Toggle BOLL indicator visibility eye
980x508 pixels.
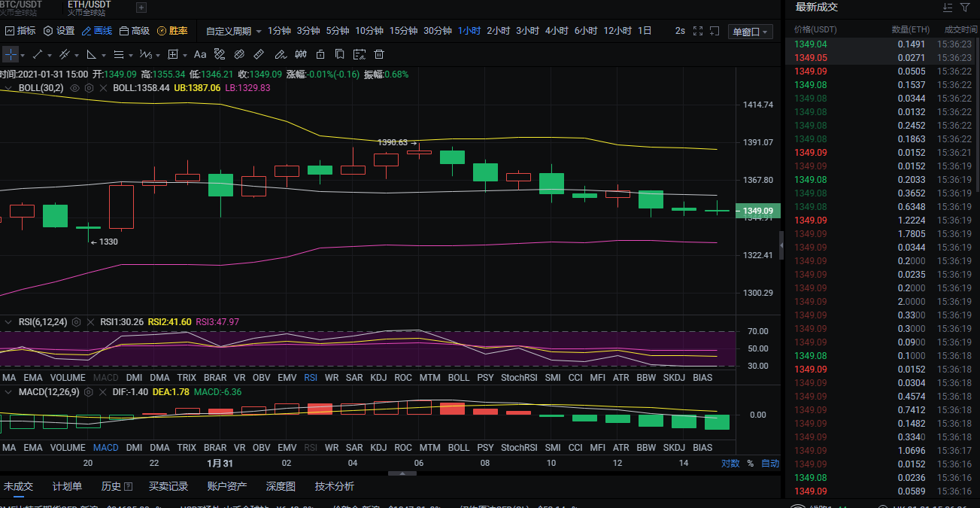click(x=74, y=88)
